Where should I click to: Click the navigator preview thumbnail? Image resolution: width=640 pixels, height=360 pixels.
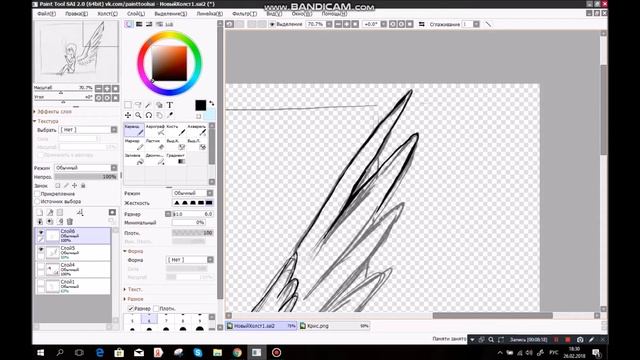tap(76, 51)
